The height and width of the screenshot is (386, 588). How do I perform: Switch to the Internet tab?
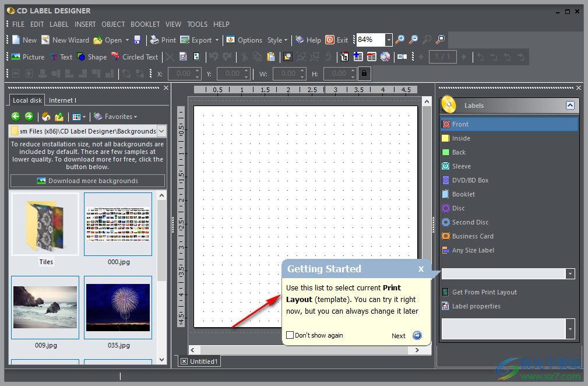[62, 100]
